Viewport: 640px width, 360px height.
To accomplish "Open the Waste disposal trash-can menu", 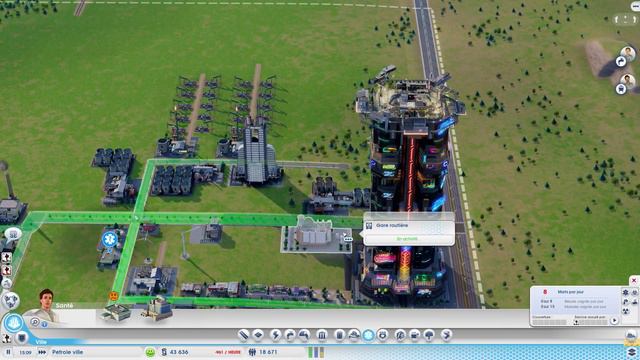I will click(x=339, y=335).
